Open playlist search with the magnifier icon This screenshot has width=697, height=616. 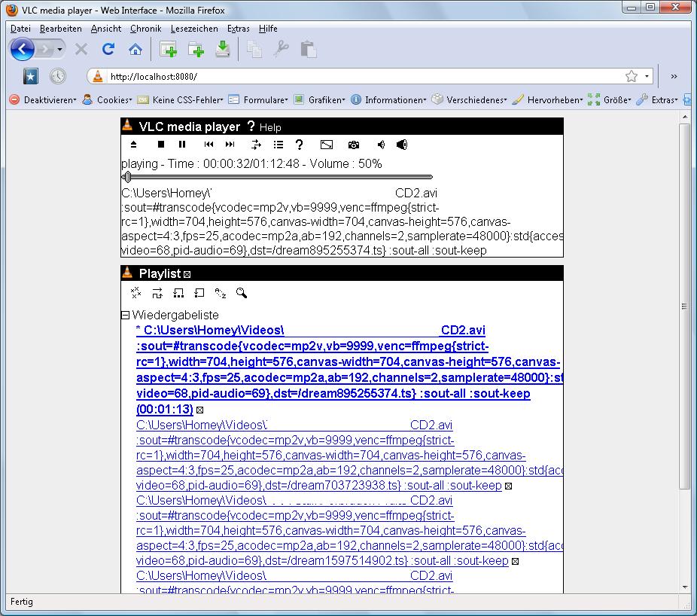(x=242, y=293)
